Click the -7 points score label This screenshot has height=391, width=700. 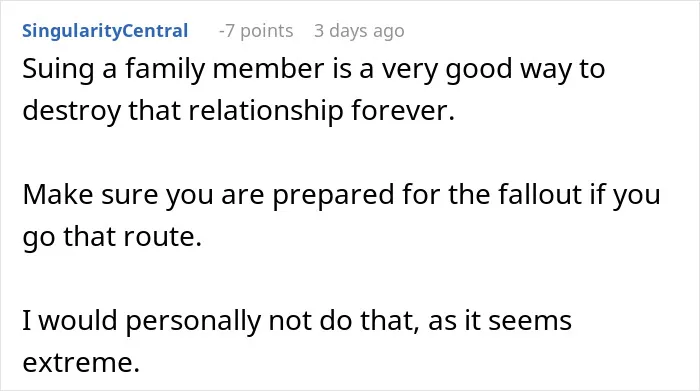pos(256,31)
